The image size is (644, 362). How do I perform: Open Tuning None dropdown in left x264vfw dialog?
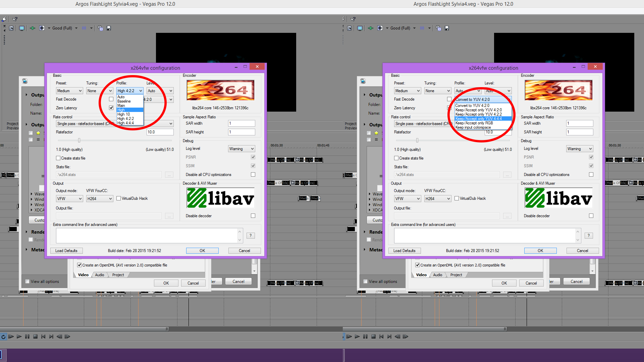pos(100,91)
